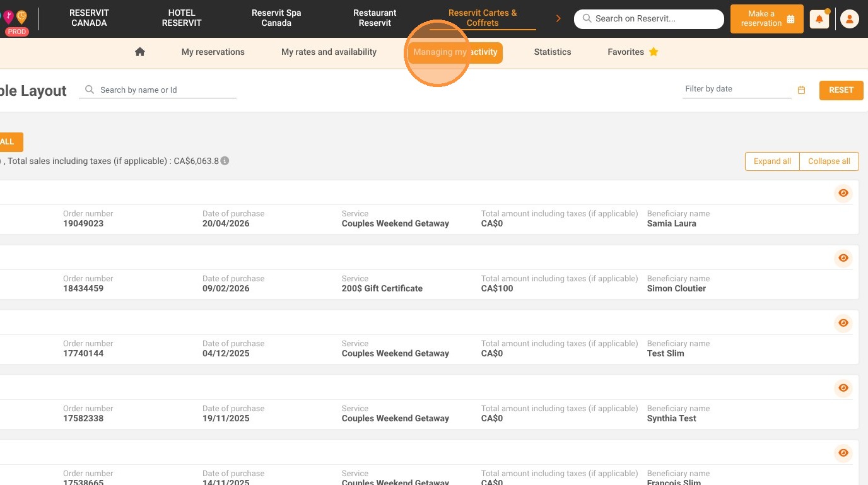The height and width of the screenshot is (485, 868).
Task: Click Make a reservation button
Action: pyautogui.click(x=767, y=18)
